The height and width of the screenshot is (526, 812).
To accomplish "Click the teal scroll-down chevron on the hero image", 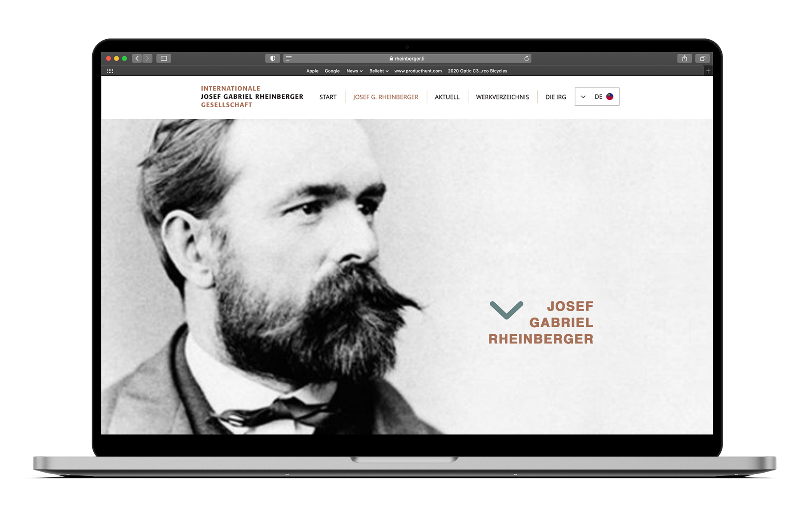I will [x=506, y=310].
